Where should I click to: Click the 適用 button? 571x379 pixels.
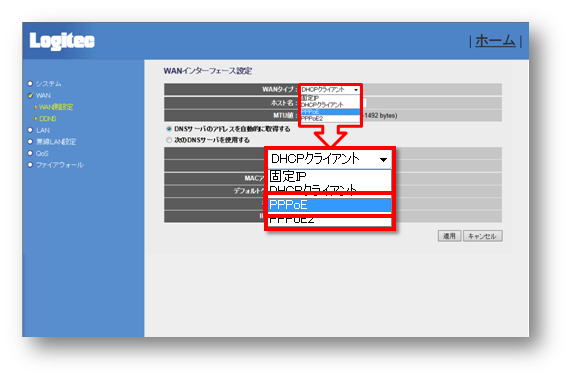[449, 236]
